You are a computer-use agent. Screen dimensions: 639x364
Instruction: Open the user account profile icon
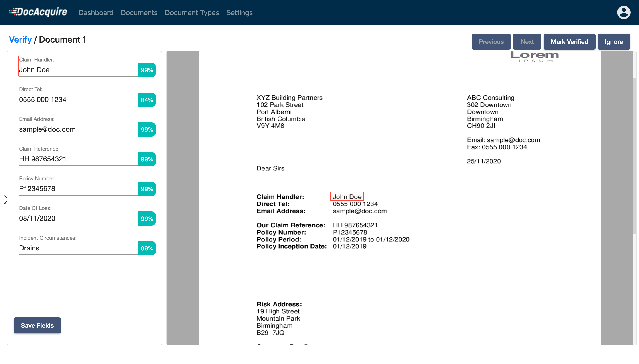pyautogui.click(x=623, y=12)
